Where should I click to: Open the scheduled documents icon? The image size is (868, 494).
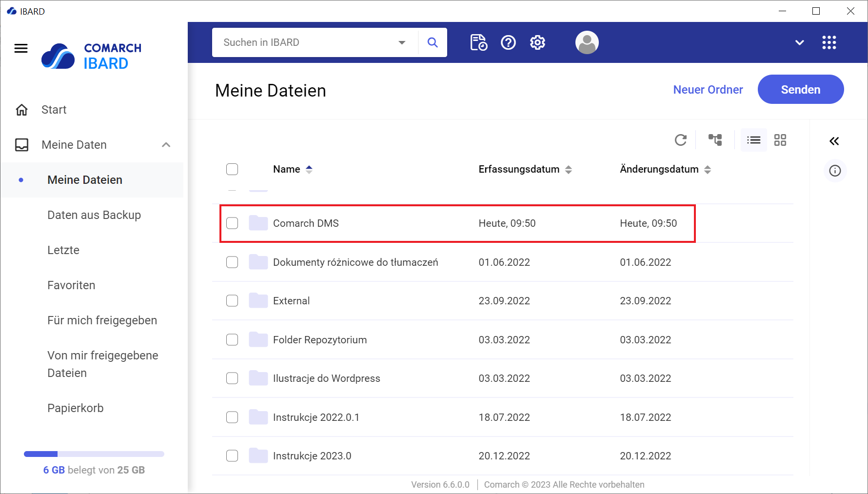[478, 42]
